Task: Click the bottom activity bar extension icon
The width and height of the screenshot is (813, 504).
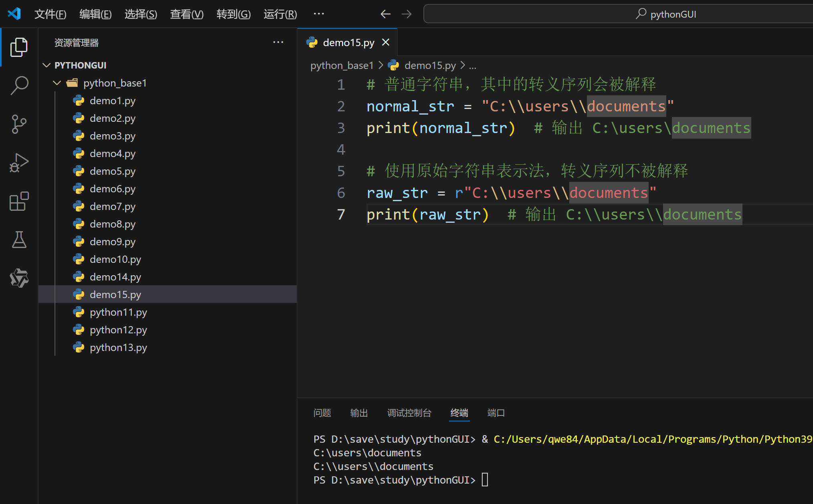Action: pos(19,278)
